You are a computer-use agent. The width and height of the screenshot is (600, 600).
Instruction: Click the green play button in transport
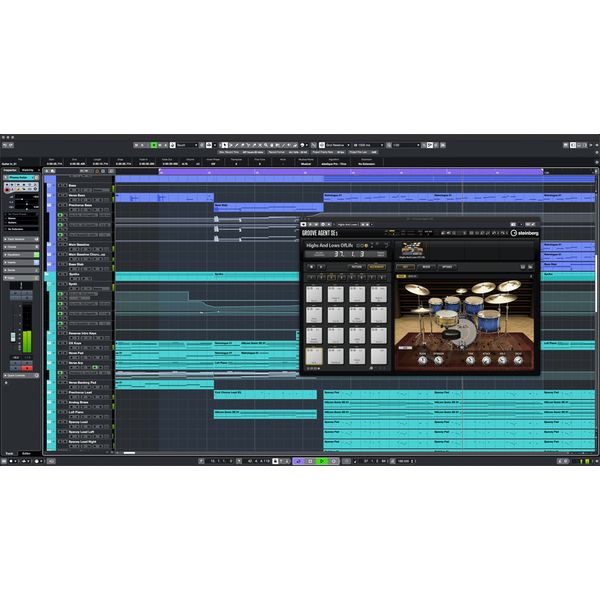coord(322,461)
